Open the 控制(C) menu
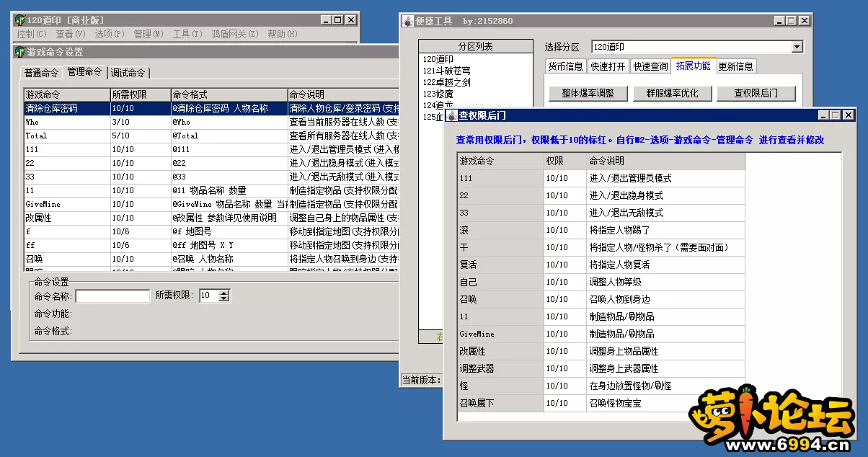This screenshot has height=457, width=868. point(30,34)
